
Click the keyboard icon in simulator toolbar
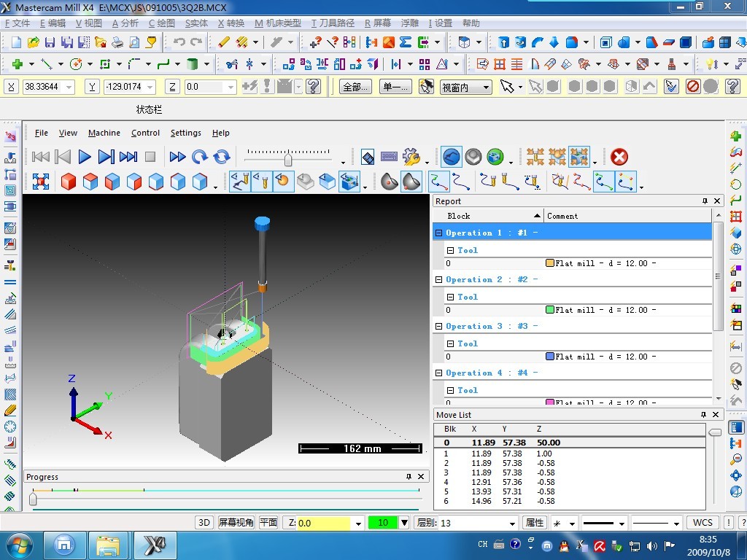[390, 157]
